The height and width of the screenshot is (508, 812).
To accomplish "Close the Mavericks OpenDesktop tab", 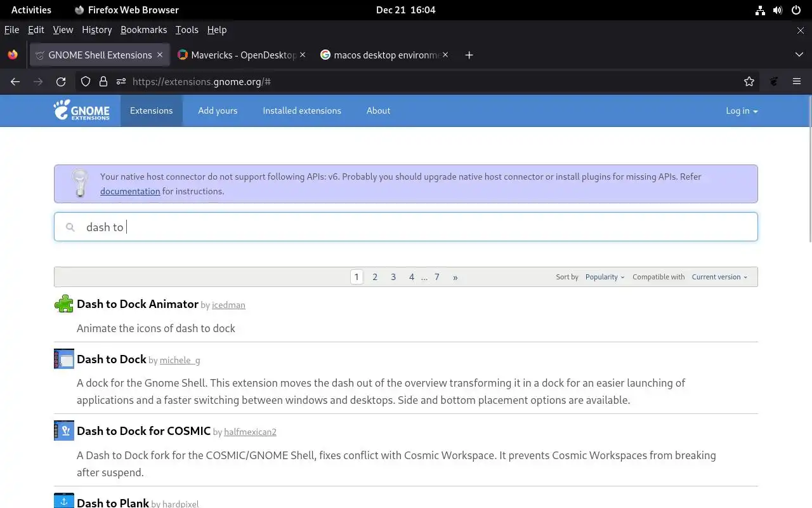I will click(x=303, y=55).
